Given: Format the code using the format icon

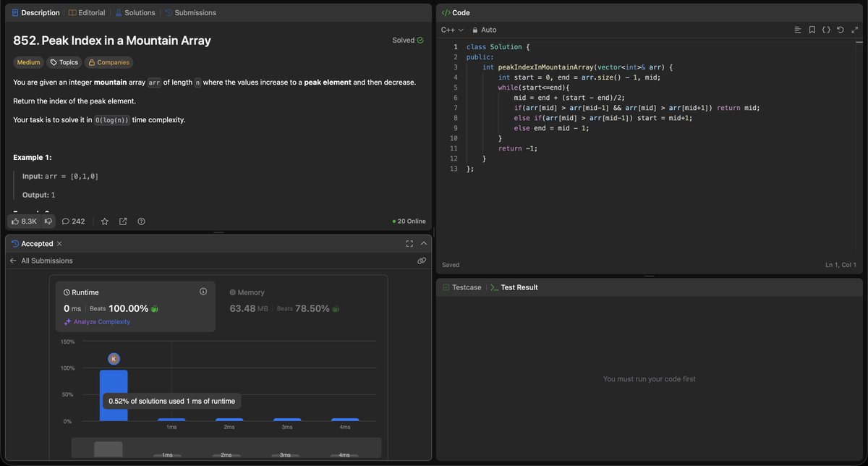Looking at the screenshot, I should (826, 30).
